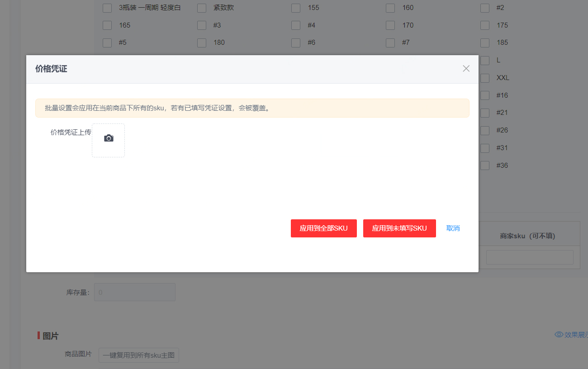Check the #3 variant option

(x=201, y=25)
